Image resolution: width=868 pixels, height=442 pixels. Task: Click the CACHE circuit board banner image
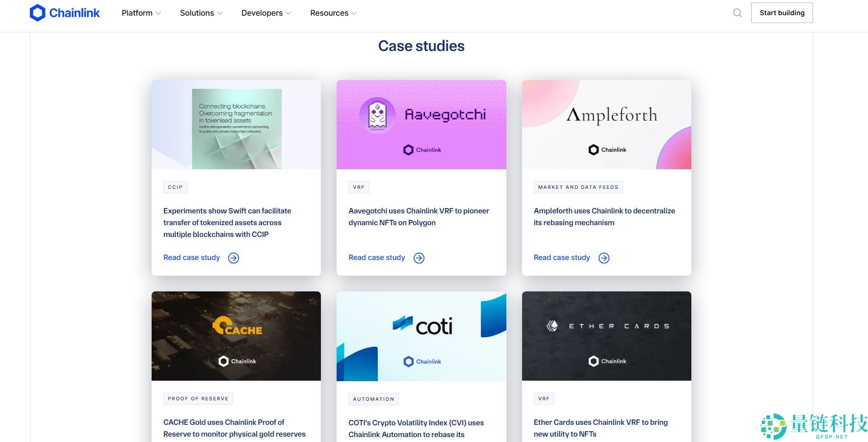pyautogui.click(x=236, y=336)
